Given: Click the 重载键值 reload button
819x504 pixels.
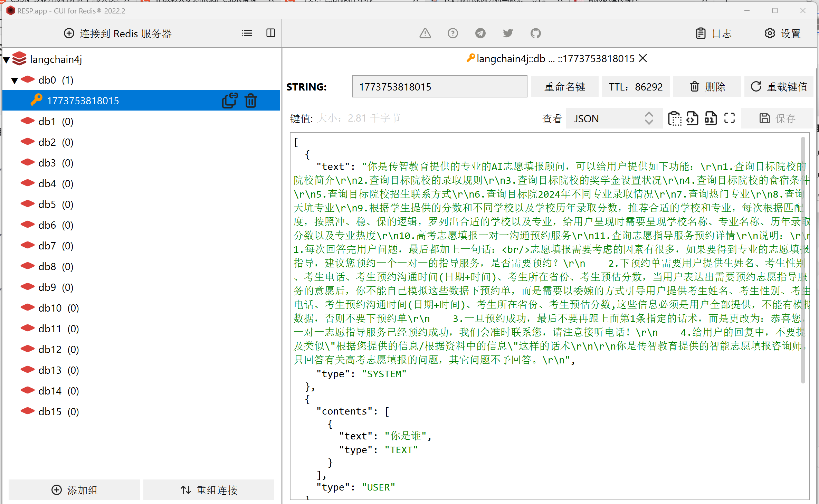Looking at the screenshot, I should [x=779, y=87].
